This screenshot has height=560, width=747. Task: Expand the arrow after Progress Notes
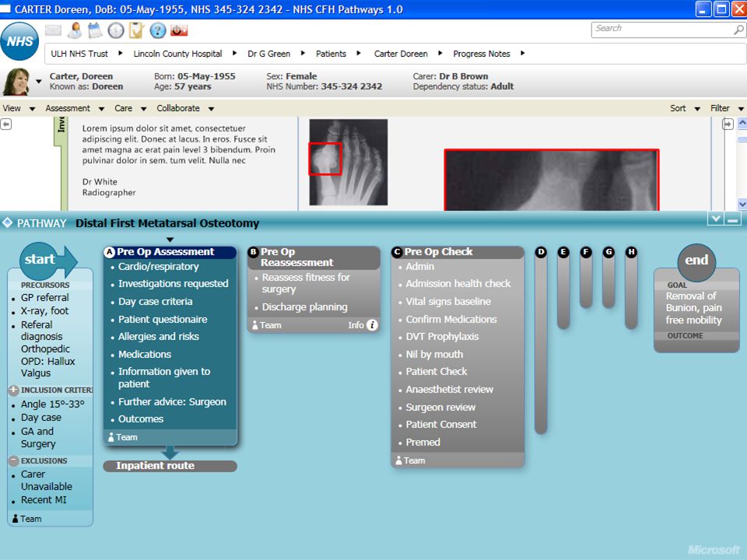point(523,54)
